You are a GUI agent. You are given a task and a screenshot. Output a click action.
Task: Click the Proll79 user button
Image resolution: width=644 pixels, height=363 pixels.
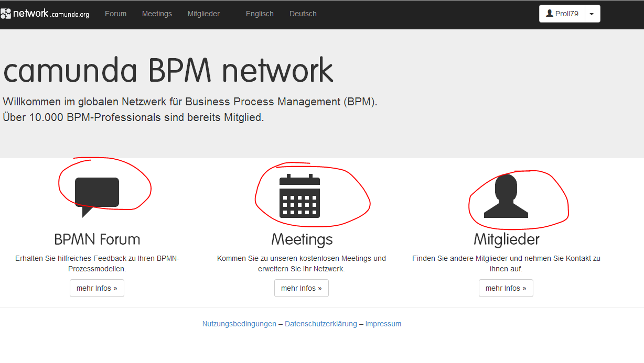pyautogui.click(x=562, y=14)
